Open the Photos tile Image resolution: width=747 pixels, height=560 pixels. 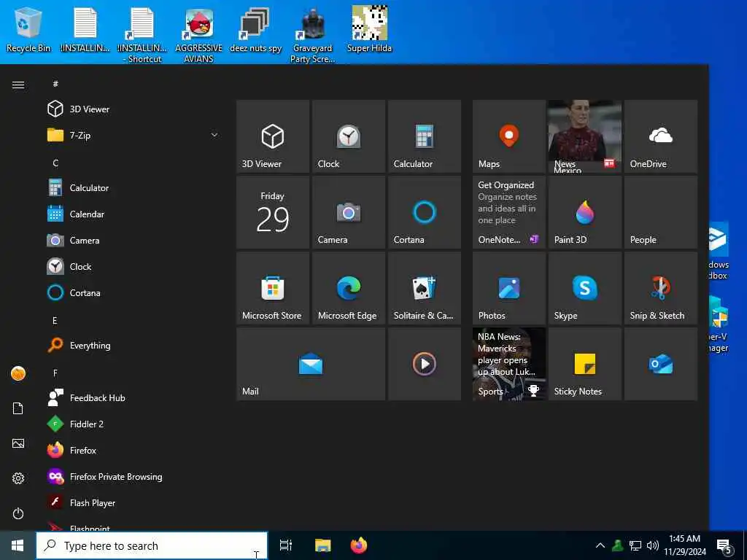pyautogui.click(x=508, y=287)
